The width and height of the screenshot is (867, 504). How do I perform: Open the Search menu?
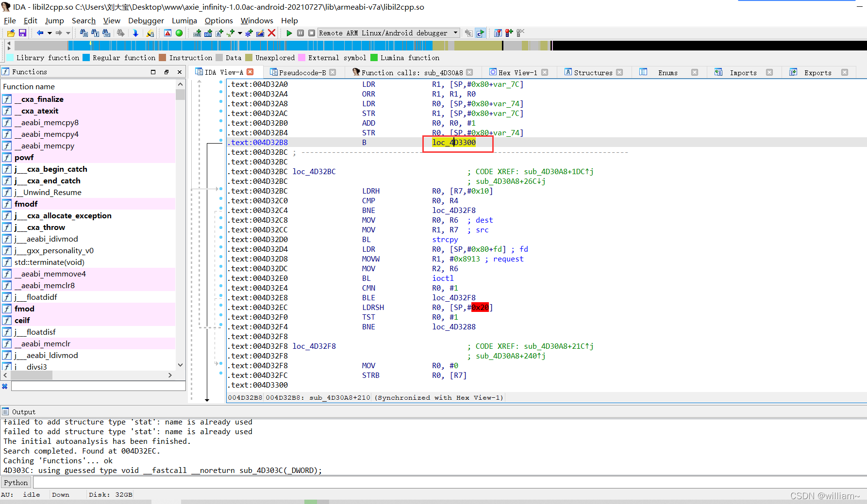coord(83,20)
